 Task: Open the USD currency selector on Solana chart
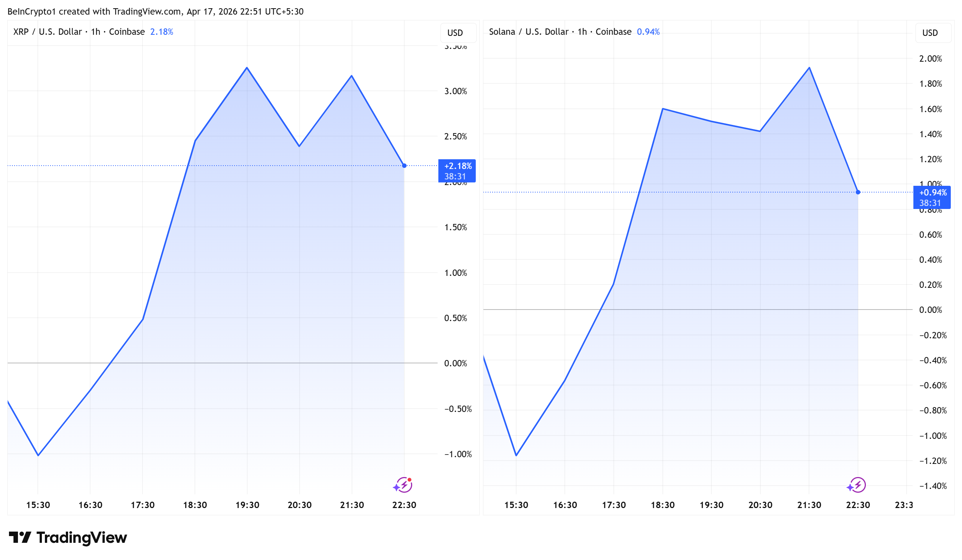[932, 33]
